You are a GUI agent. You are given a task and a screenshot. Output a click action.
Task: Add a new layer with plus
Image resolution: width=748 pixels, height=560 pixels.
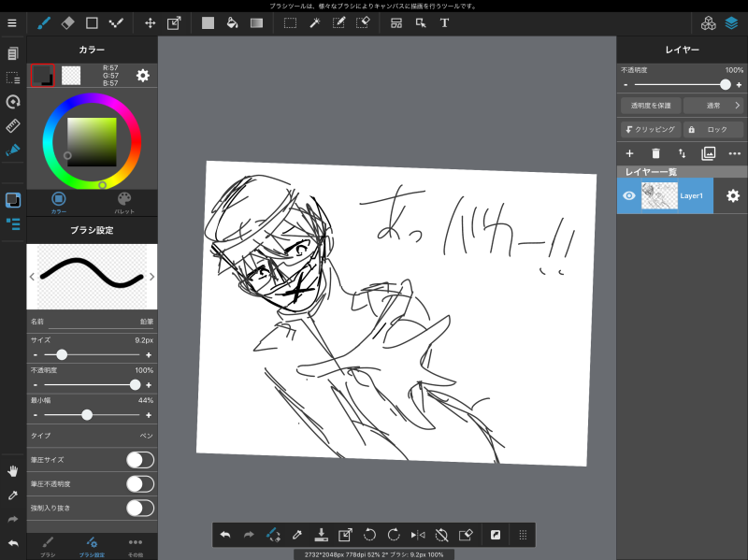pos(629,153)
